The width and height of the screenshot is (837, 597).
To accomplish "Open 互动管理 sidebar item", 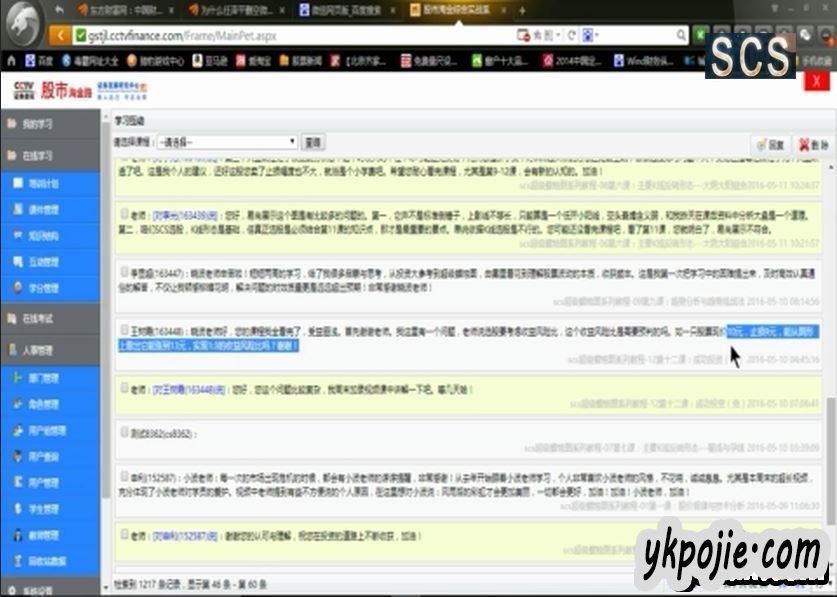I will tap(45, 261).
